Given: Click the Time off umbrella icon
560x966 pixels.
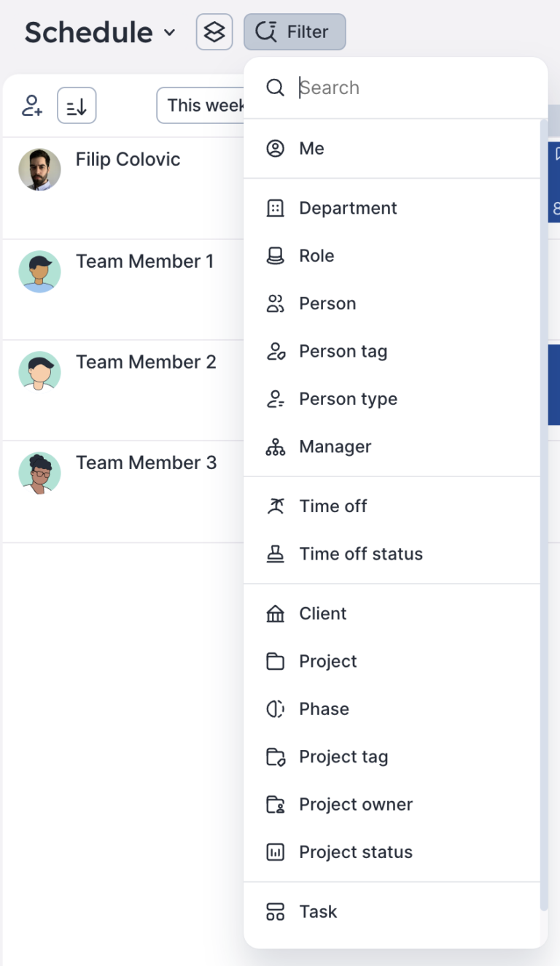Looking at the screenshot, I should click(275, 506).
